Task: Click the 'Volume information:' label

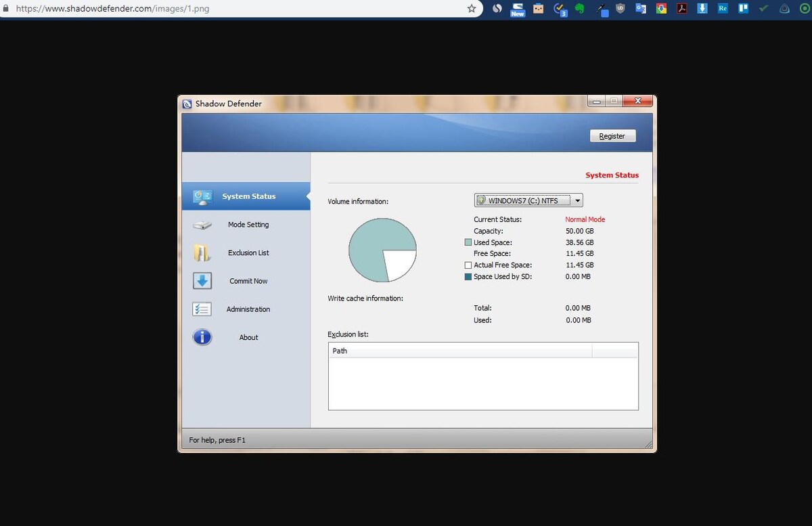Action: click(x=359, y=202)
